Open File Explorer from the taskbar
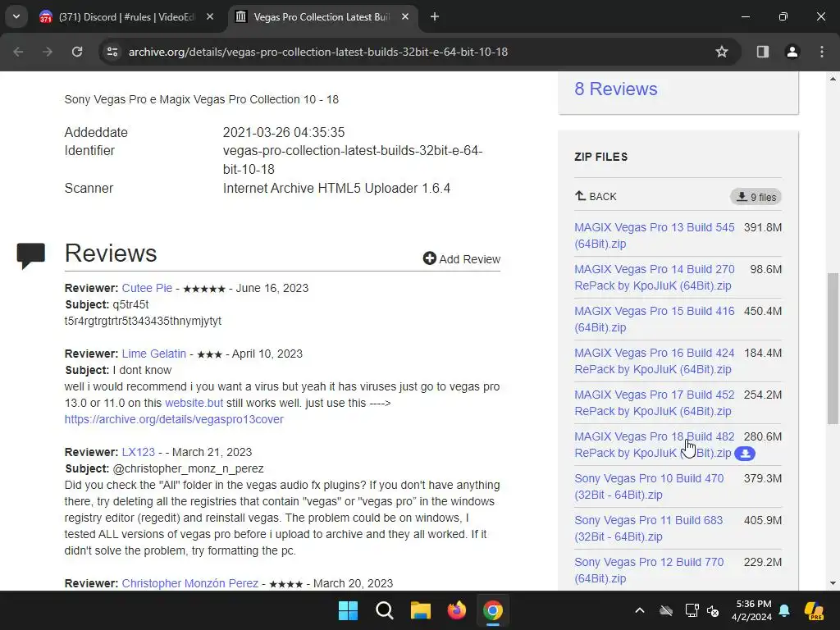The height and width of the screenshot is (630, 840). [421, 610]
